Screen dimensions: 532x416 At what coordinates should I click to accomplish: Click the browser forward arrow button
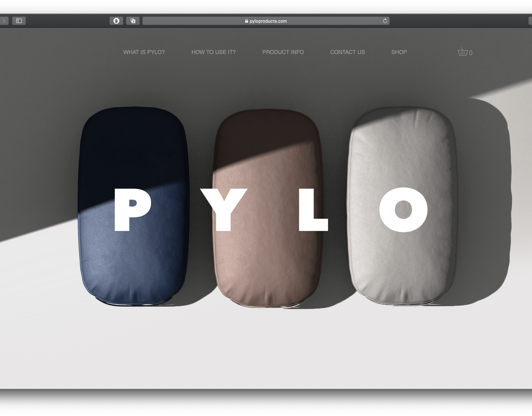coord(4,21)
